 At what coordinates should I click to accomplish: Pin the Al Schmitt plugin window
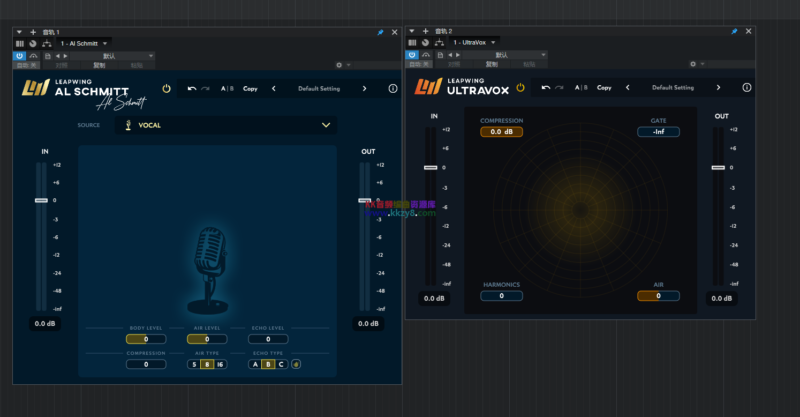tap(380, 32)
